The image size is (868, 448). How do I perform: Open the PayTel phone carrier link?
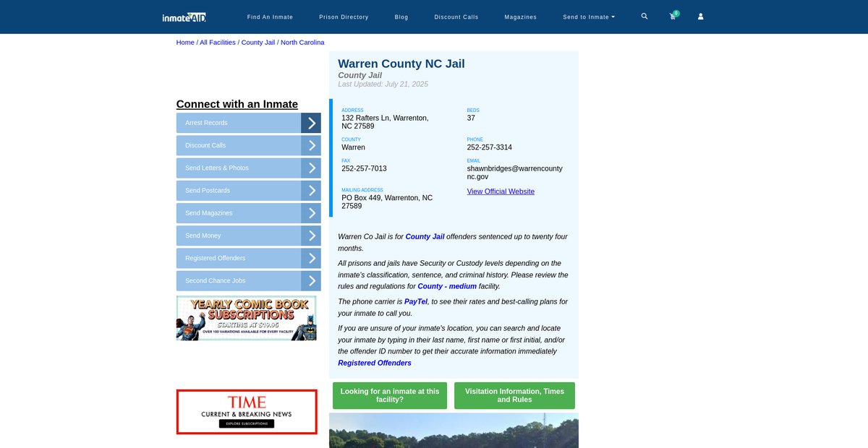pyautogui.click(x=416, y=301)
